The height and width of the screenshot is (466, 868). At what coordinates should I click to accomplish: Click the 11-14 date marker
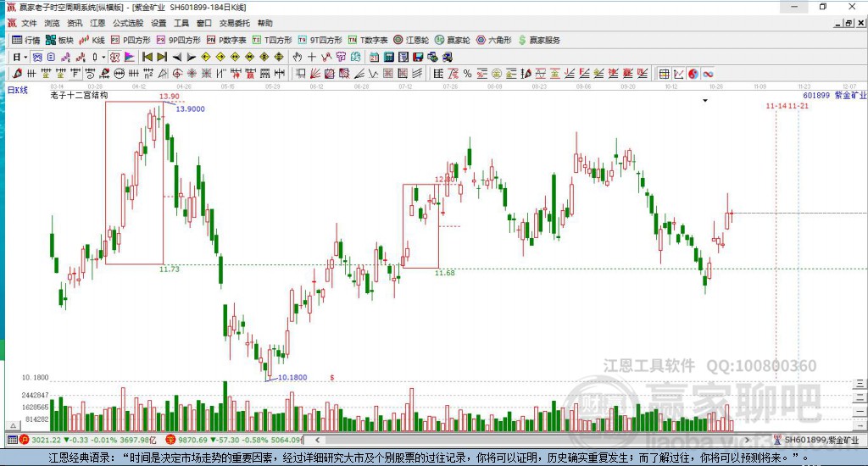pyautogui.click(x=776, y=106)
